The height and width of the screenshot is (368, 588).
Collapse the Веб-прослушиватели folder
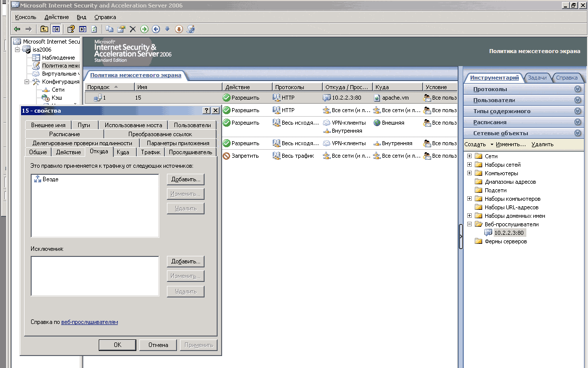pyautogui.click(x=469, y=224)
